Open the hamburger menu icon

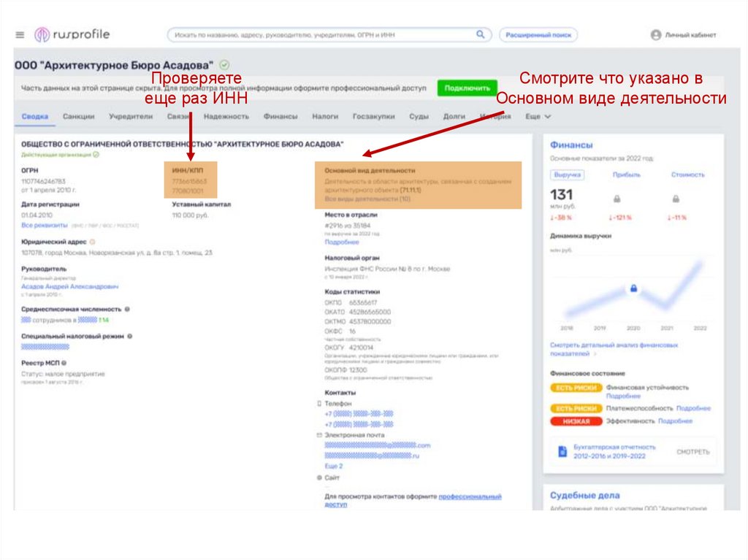[20, 35]
